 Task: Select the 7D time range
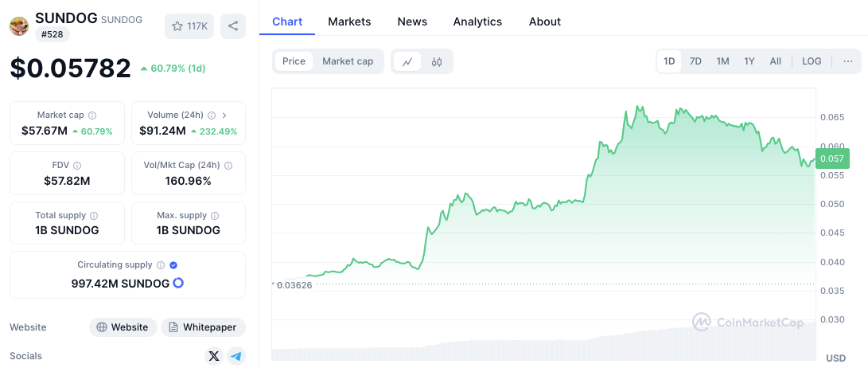pyautogui.click(x=696, y=61)
